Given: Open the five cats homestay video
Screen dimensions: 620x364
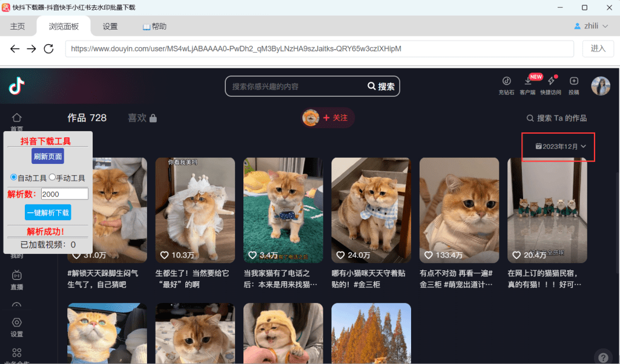Looking at the screenshot, I should (x=547, y=210).
